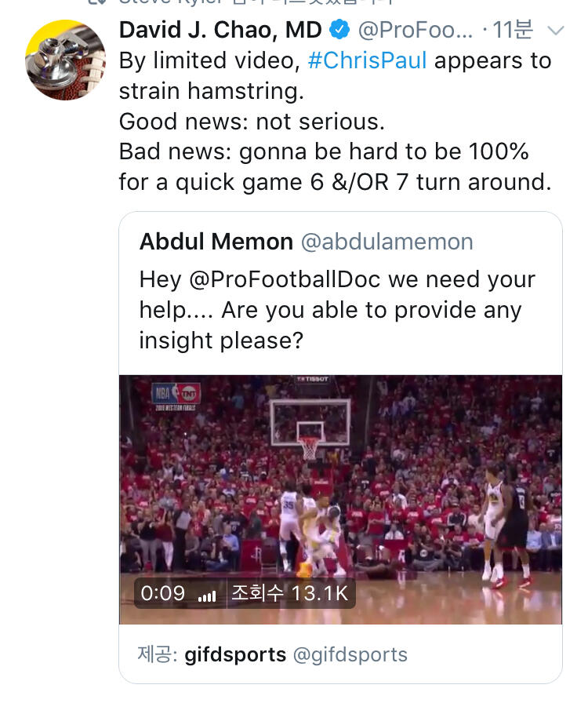The image size is (588, 703).
Task: Open the tweet's 11분 timestamp
Action: point(513,30)
